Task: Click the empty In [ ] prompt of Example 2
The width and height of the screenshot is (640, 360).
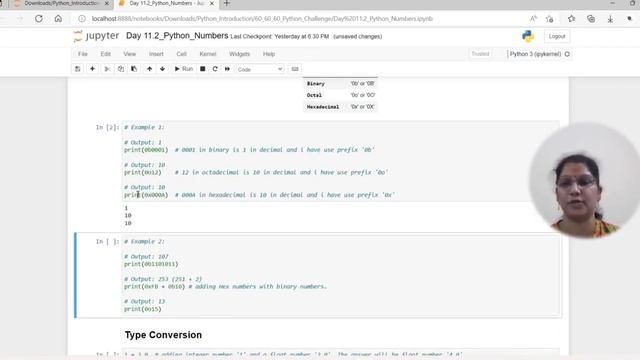Action: pos(107,242)
